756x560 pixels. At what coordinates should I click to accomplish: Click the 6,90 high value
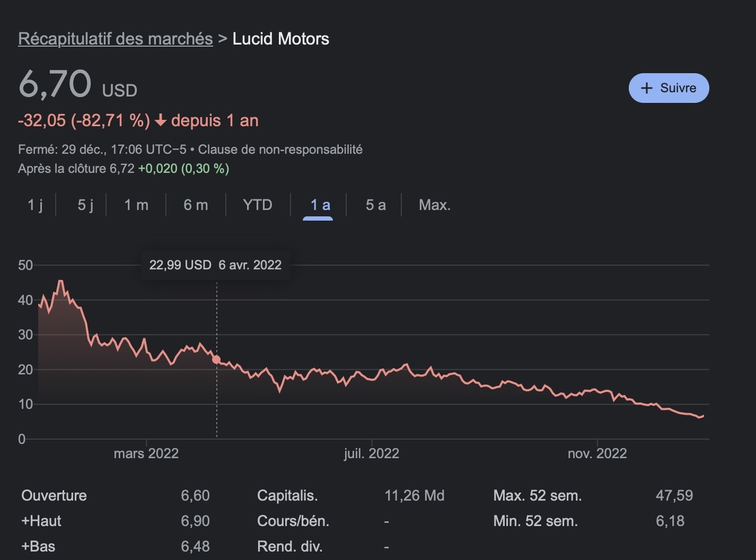(x=195, y=521)
